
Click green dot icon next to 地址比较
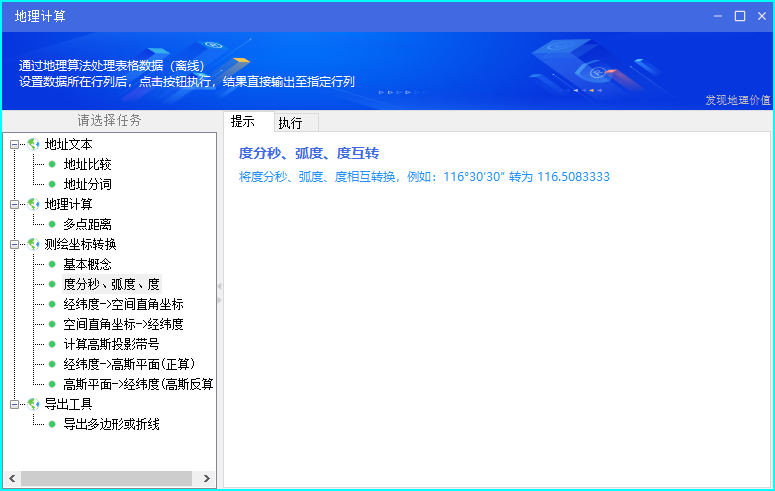[x=52, y=164]
